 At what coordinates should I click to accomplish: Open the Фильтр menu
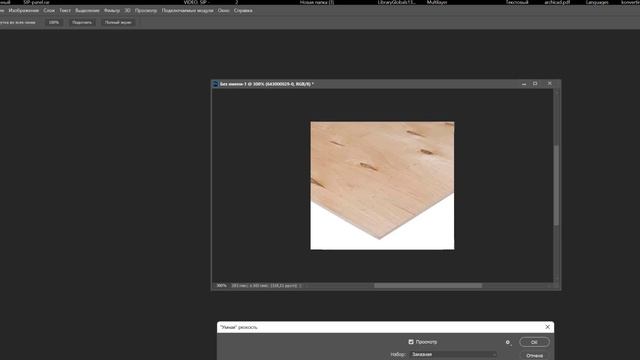click(112, 11)
